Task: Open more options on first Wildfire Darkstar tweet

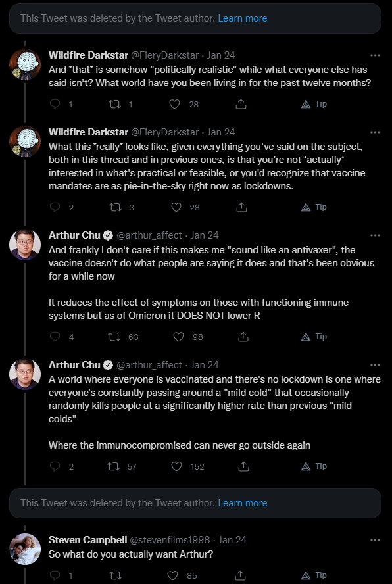Action: pos(375,55)
